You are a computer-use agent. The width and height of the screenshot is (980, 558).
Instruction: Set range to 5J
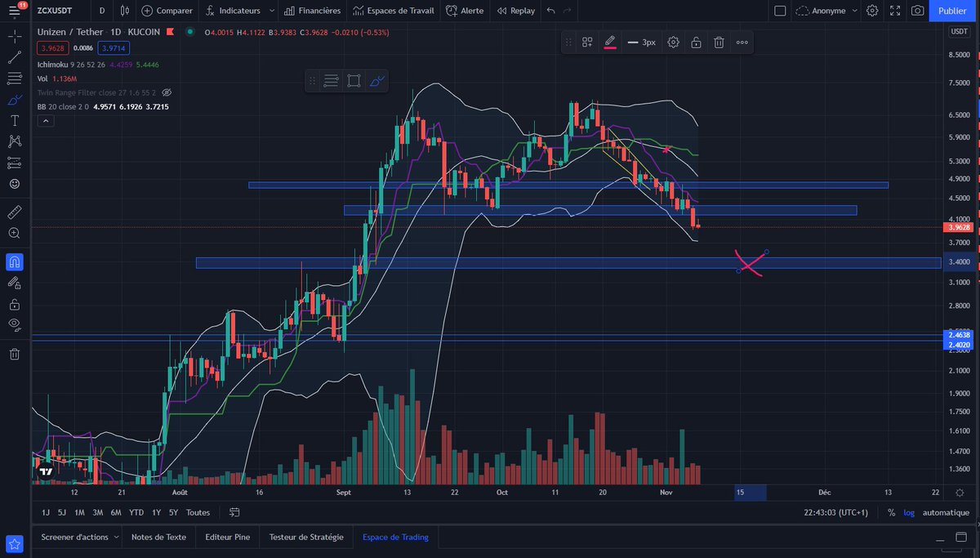click(x=62, y=513)
